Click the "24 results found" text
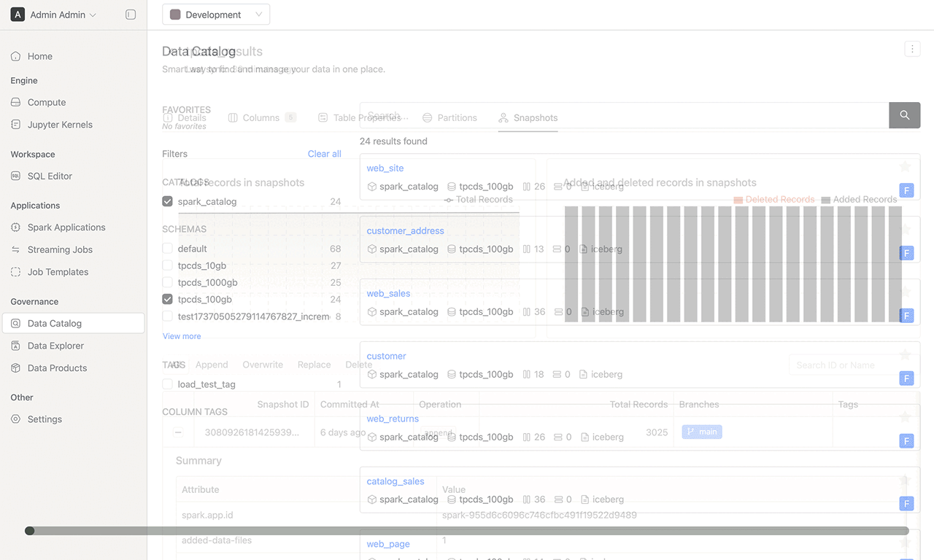Image resolution: width=934 pixels, height=560 pixels. pyautogui.click(x=393, y=141)
